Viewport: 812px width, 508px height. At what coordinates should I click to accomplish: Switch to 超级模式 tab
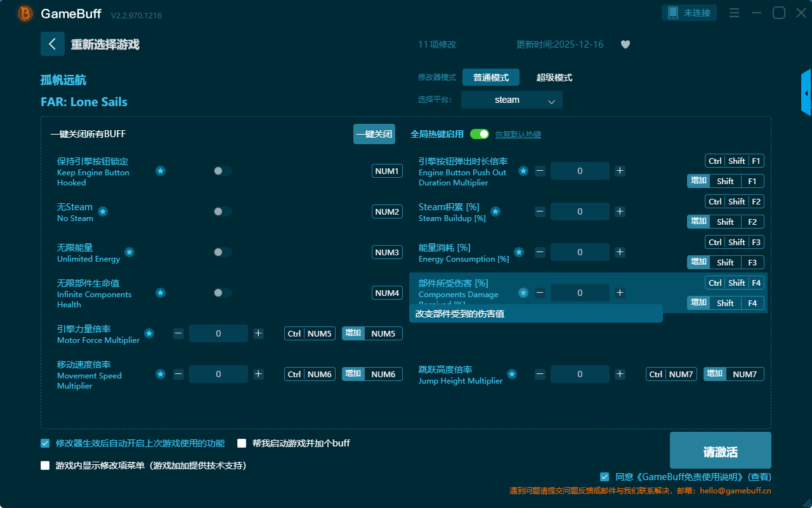tap(554, 77)
